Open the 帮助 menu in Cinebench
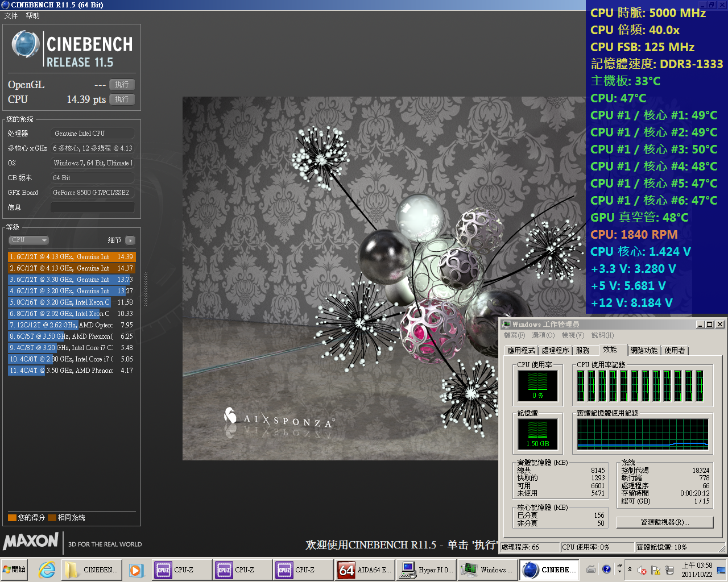Image resolution: width=728 pixels, height=582 pixels. pyautogui.click(x=32, y=16)
